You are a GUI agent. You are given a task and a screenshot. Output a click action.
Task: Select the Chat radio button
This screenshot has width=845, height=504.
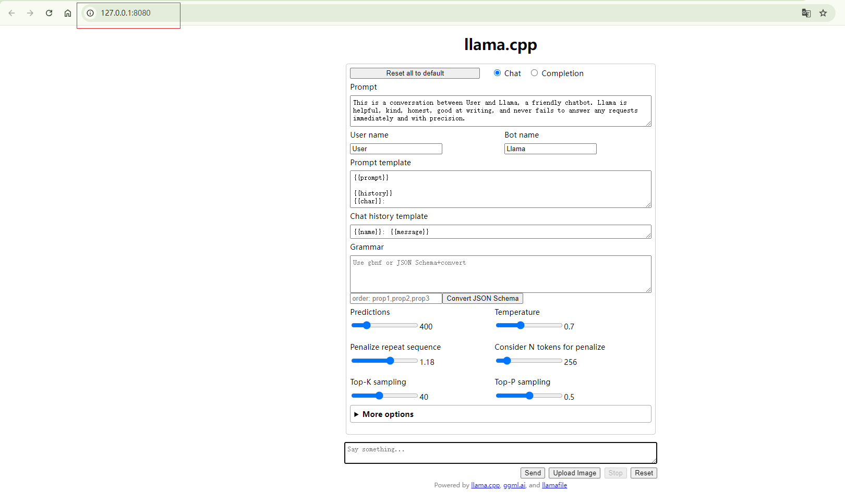pyautogui.click(x=497, y=73)
